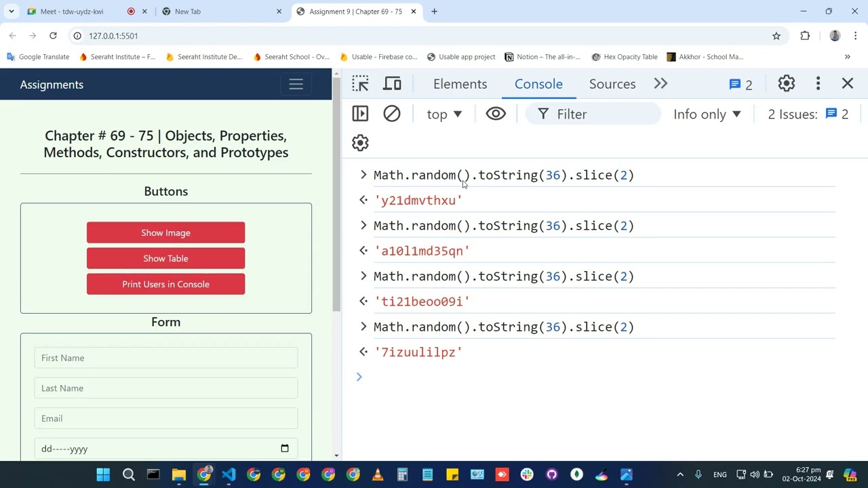The width and height of the screenshot is (868, 488).
Task: Open the top JavaScript context dropdown
Action: pos(444,115)
